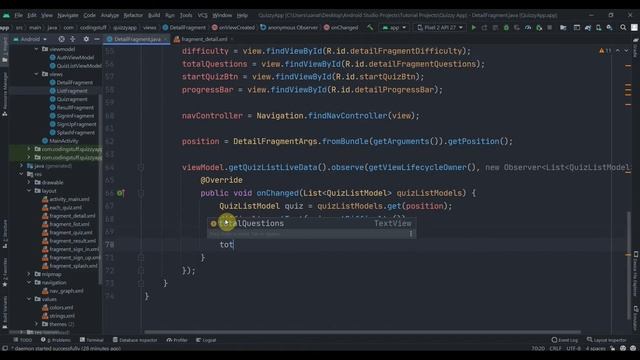The height and width of the screenshot is (360, 640).
Task: Click the override gutter icon next to onChanged
Action: pos(121,193)
